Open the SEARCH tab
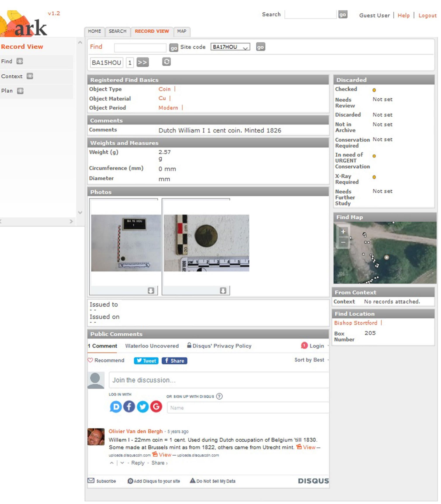 (x=117, y=31)
